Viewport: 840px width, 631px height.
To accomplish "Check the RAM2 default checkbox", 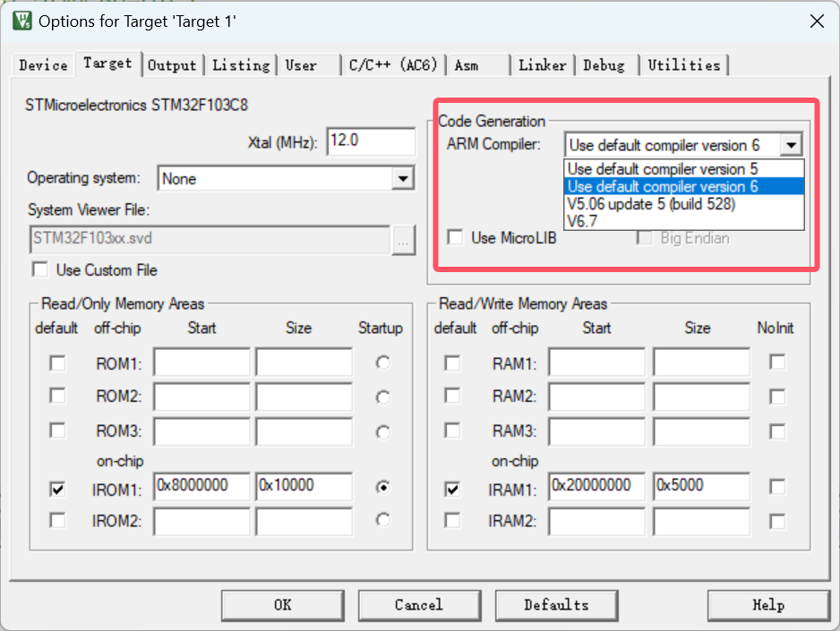I will (452, 396).
